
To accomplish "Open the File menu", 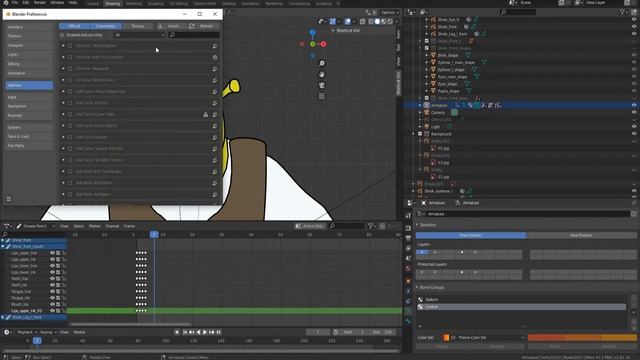I will [x=15, y=2].
